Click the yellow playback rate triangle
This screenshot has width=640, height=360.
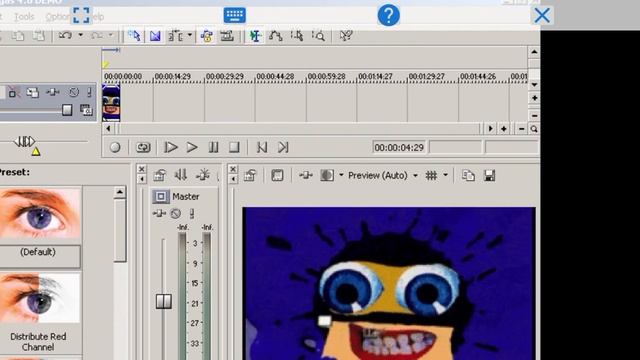click(x=36, y=152)
